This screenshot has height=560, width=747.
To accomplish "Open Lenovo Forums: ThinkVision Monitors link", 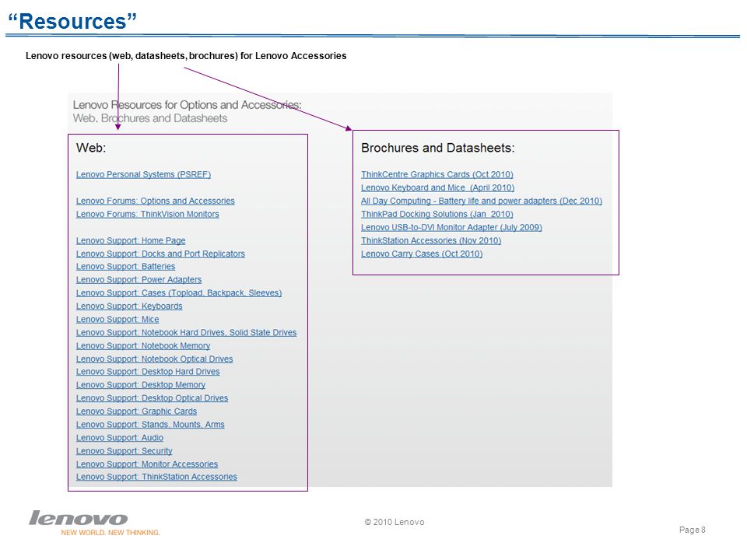I will coord(148,215).
